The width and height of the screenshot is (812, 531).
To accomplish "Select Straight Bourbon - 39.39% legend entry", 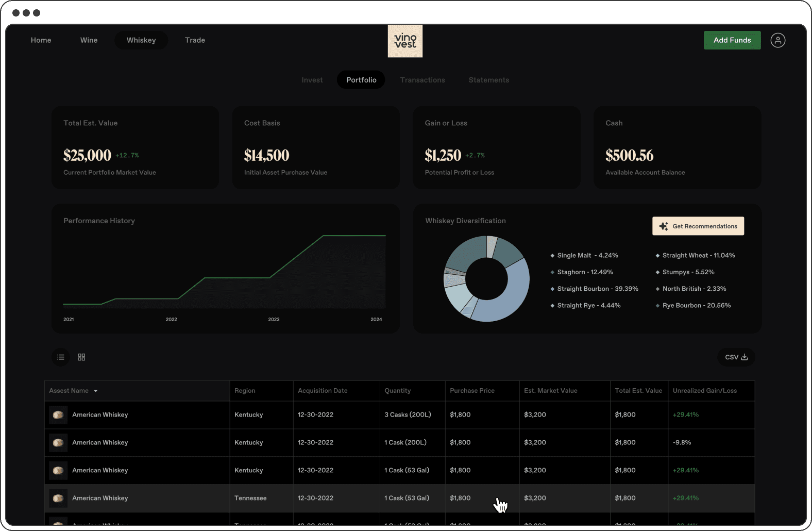I will click(595, 289).
